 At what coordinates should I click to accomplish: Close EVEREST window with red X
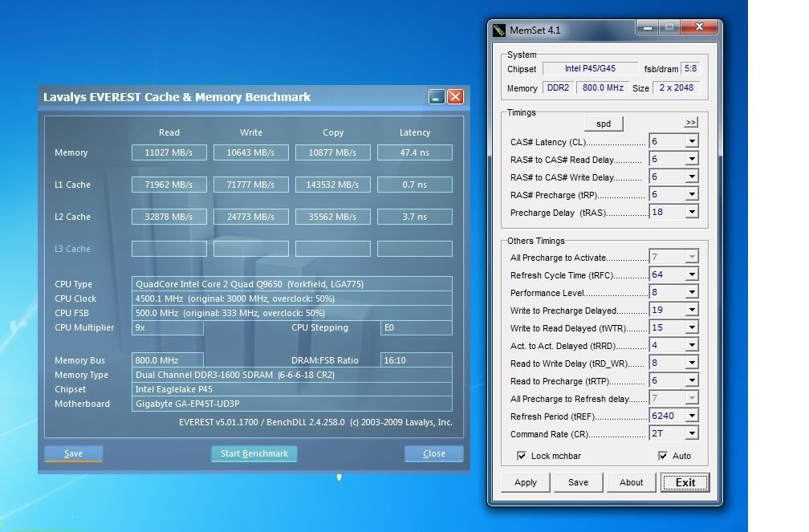(455, 96)
